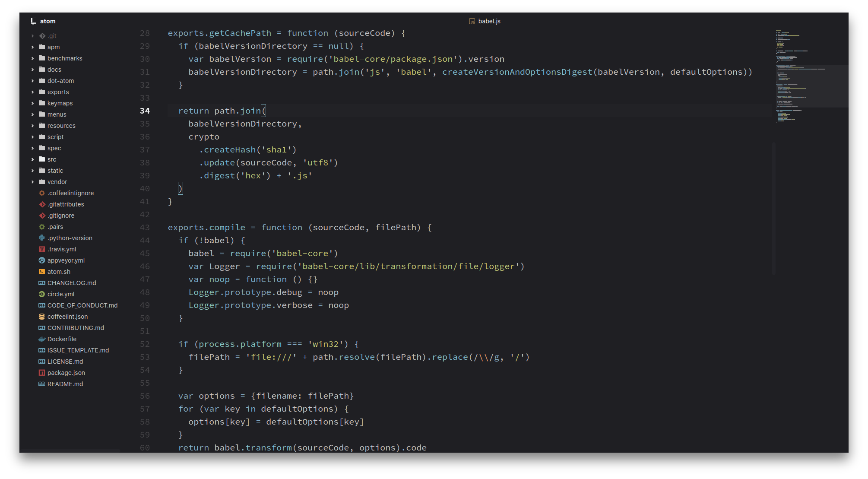The height and width of the screenshot is (479, 868).
Task: Click the circle.yml CircleCI icon
Action: (x=42, y=294)
